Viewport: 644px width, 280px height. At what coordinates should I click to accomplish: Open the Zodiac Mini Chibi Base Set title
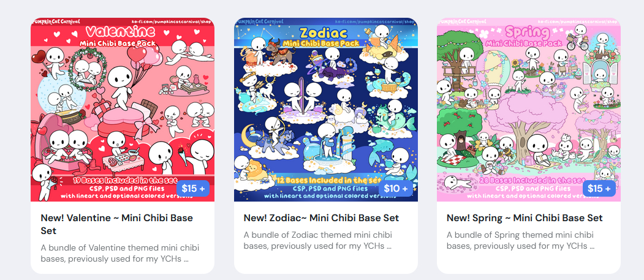[321, 218]
